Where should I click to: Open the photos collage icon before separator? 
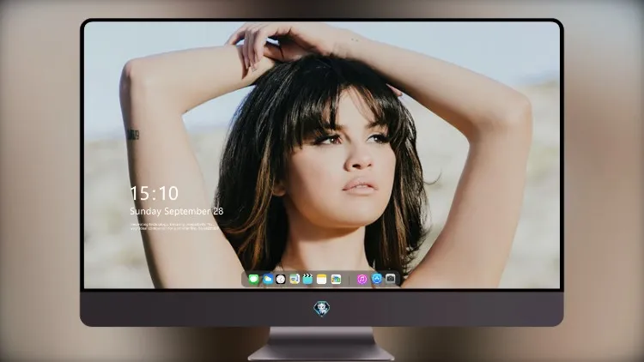click(336, 280)
